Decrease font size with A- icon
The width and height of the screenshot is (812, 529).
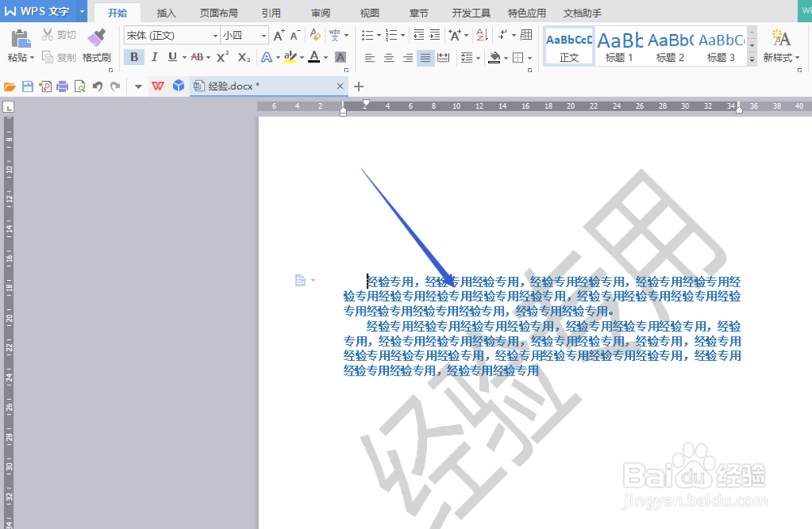click(x=296, y=35)
